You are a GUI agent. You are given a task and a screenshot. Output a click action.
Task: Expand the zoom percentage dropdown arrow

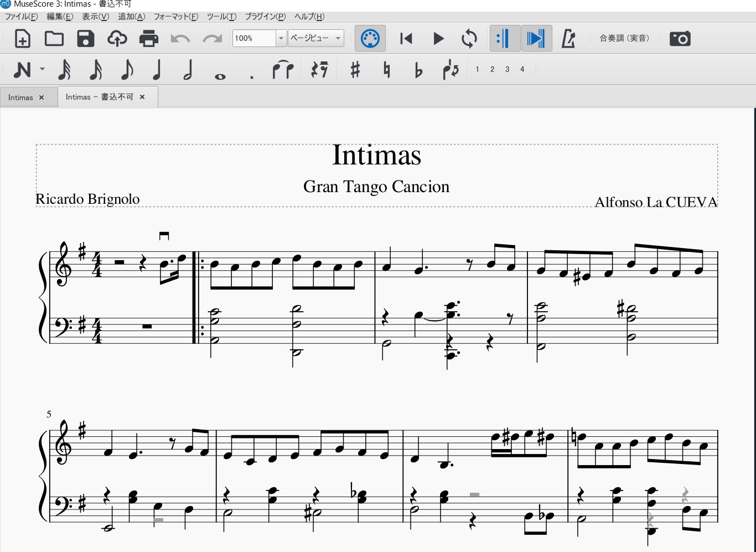pos(281,38)
